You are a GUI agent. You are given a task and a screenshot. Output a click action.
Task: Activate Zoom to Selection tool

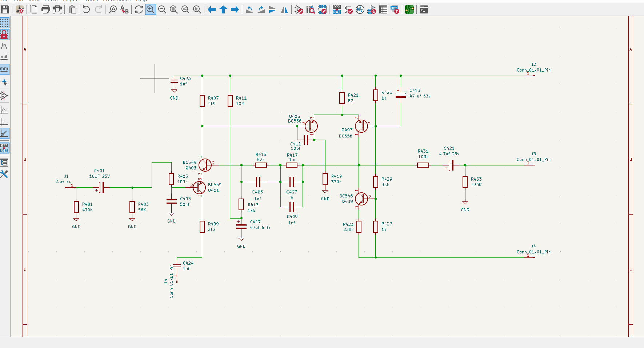tap(197, 9)
